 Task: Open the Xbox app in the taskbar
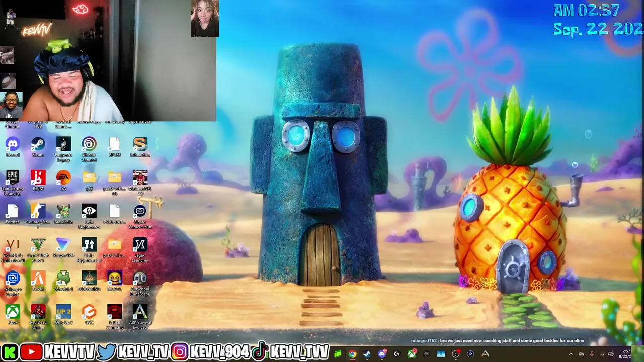[412, 354]
